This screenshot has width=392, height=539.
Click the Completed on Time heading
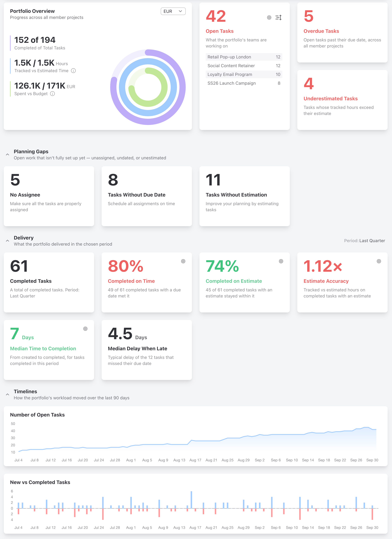(x=131, y=281)
